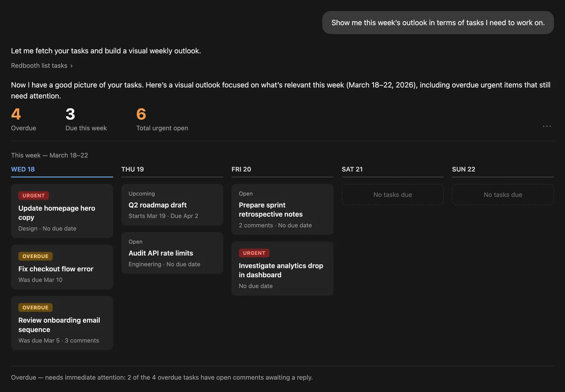565x392 pixels.
Task: Open the Update homepage hero copy task
Action: point(62,211)
